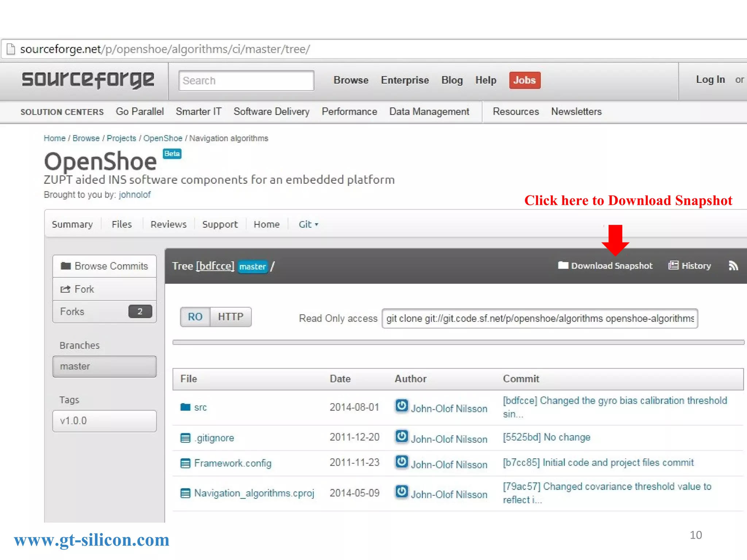Open the johnolof author link
This screenshot has width=747, height=560.
click(x=135, y=195)
